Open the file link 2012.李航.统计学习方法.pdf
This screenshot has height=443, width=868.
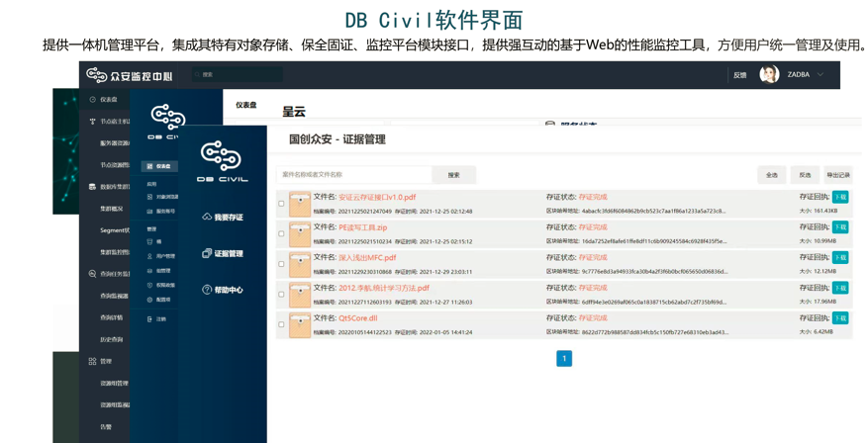(x=384, y=288)
